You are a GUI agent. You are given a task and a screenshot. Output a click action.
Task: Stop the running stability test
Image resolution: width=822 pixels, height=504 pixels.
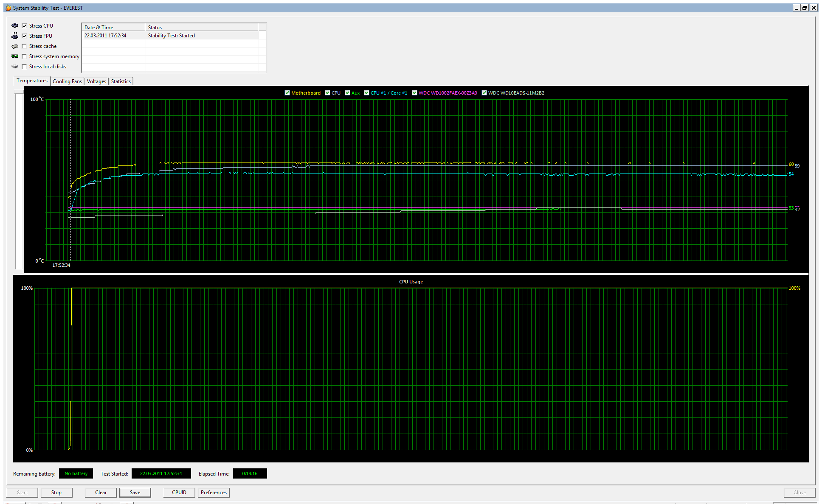tap(56, 493)
